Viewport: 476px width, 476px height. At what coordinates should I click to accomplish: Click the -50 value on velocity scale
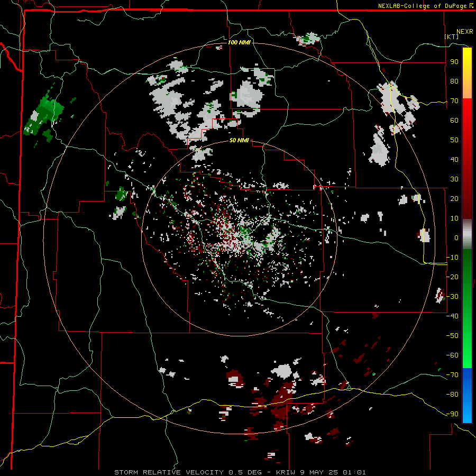(x=452, y=336)
